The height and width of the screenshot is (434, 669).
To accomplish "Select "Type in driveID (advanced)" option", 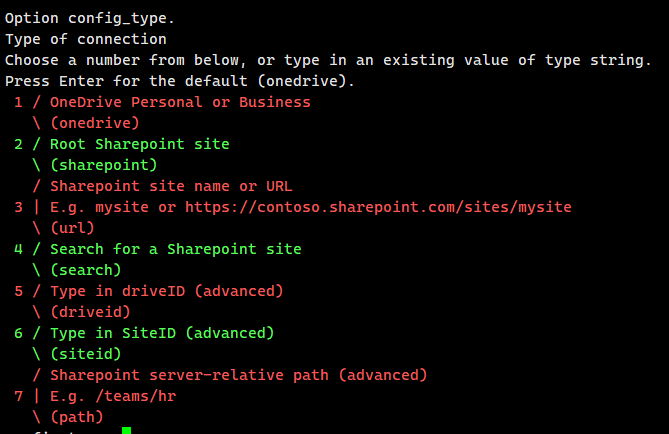I will 166,291.
